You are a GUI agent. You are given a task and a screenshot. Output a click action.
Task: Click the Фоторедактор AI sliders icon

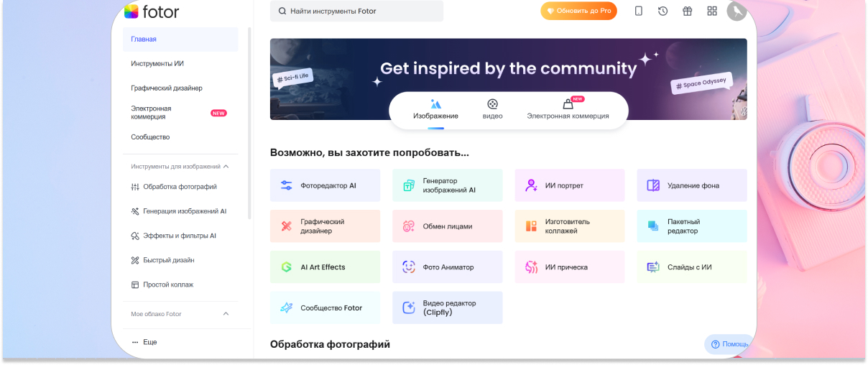point(287,185)
